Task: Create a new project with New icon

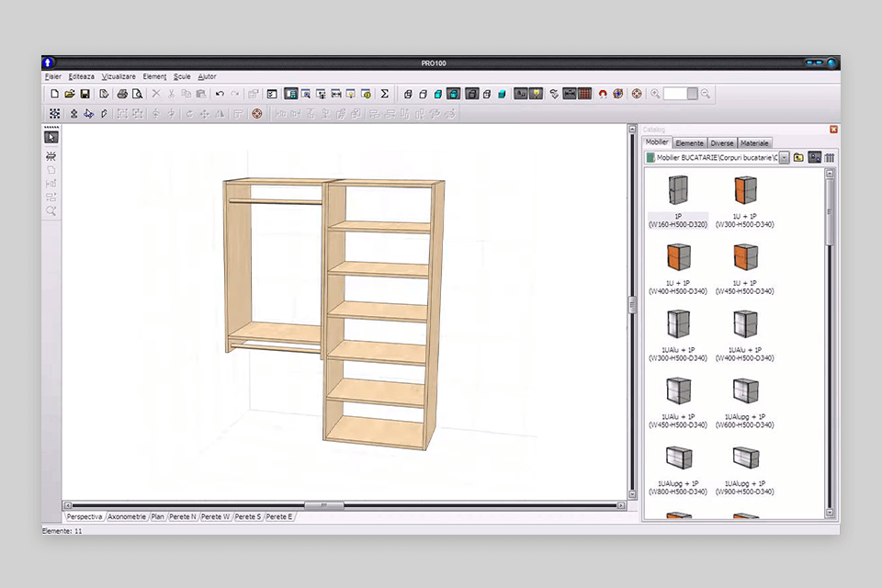Action: [x=54, y=94]
